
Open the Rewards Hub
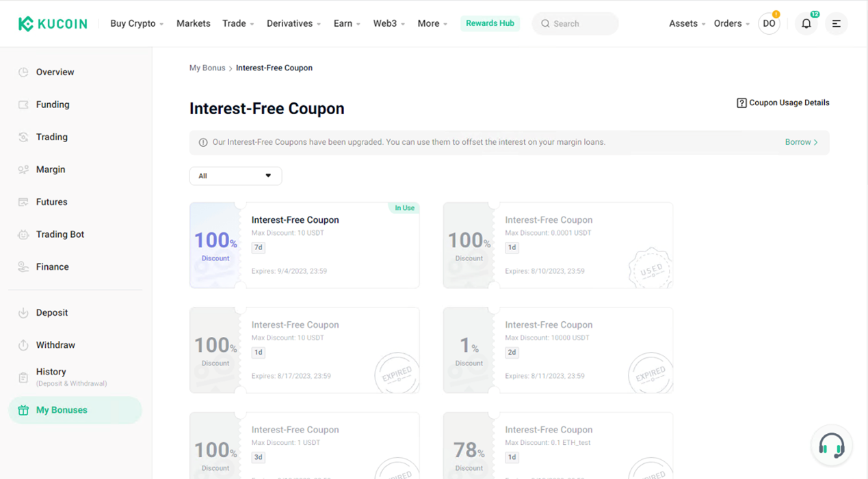(490, 23)
